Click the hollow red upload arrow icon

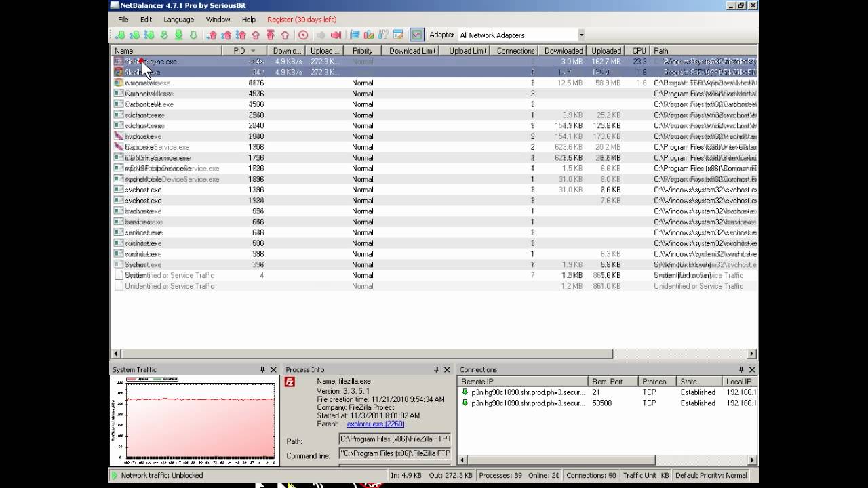[285, 35]
